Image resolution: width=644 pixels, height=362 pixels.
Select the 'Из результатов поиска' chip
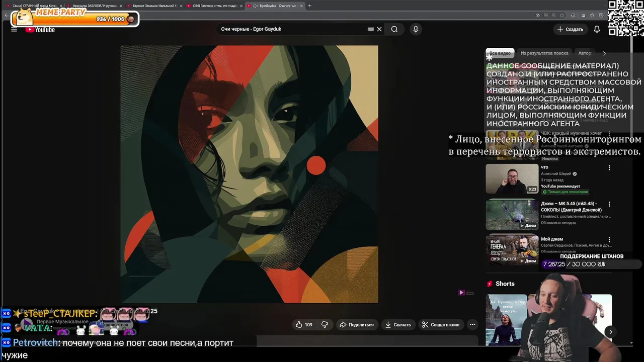(544, 53)
